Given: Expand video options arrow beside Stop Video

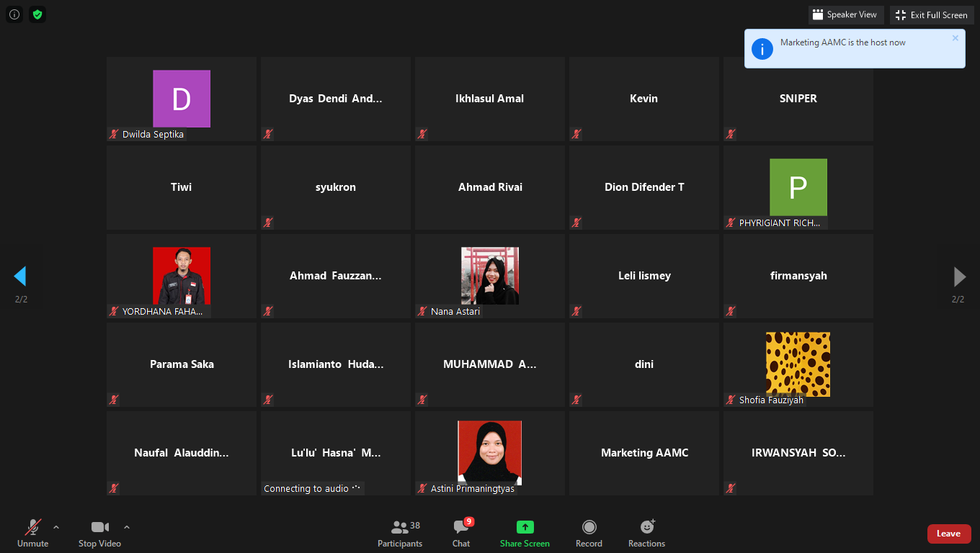Looking at the screenshot, I should 127,527.
